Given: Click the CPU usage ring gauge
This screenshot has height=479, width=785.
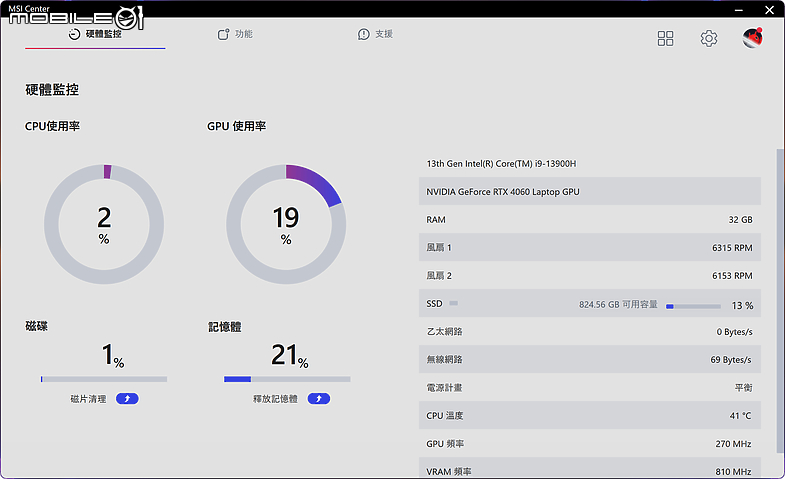Looking at the screenshot, I should click(104, 224).
